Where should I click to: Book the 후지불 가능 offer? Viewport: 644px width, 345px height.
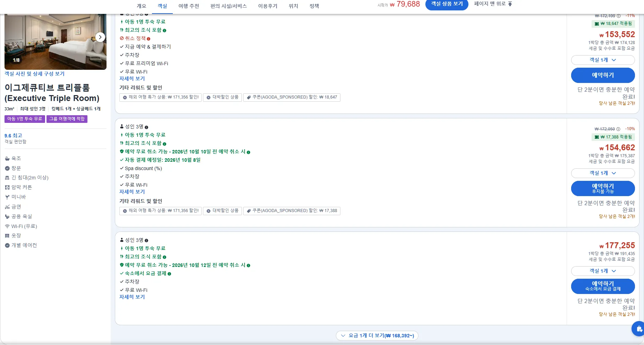(x=603, y=188)
